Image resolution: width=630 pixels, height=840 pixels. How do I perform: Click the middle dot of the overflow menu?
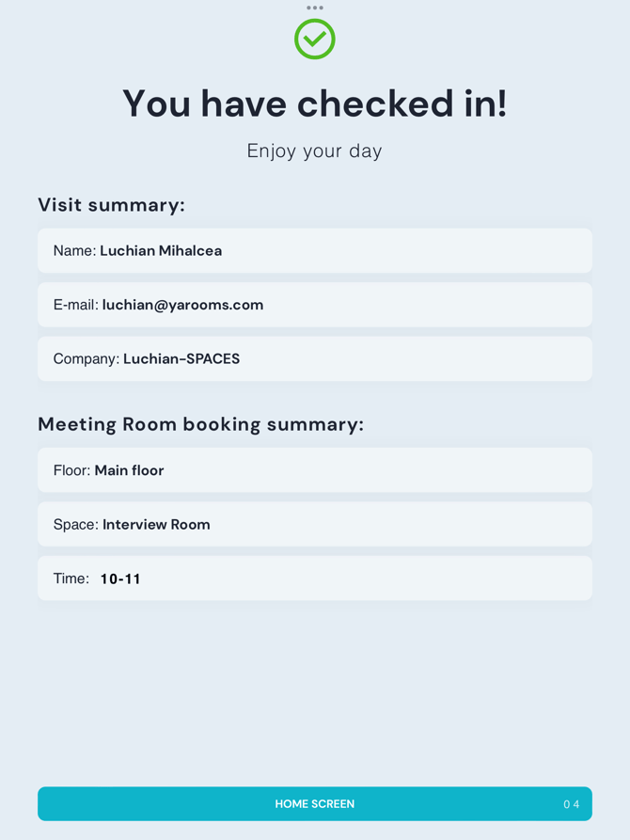point(315,8)
